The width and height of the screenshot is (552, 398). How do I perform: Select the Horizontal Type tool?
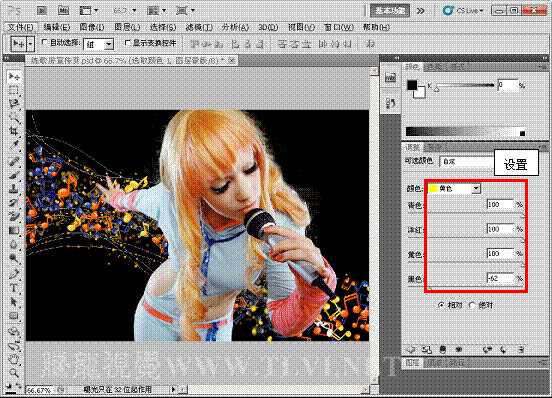coord(14,288)
